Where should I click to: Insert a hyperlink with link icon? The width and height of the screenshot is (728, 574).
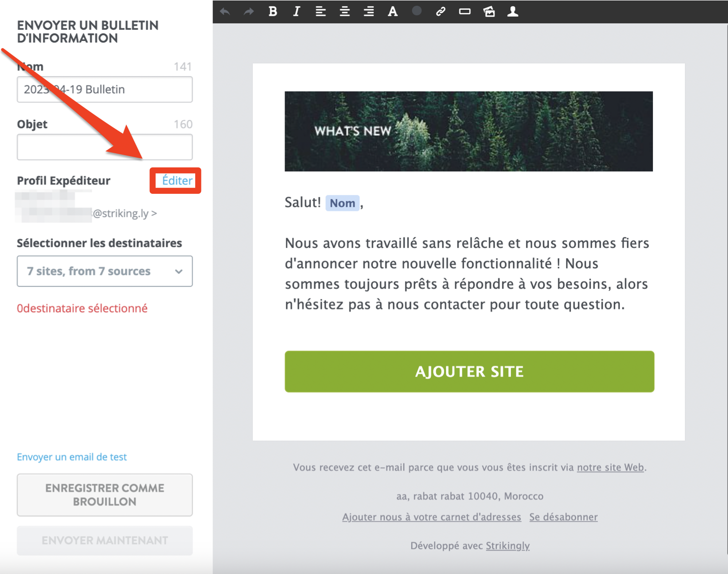(x=441, y=11)
